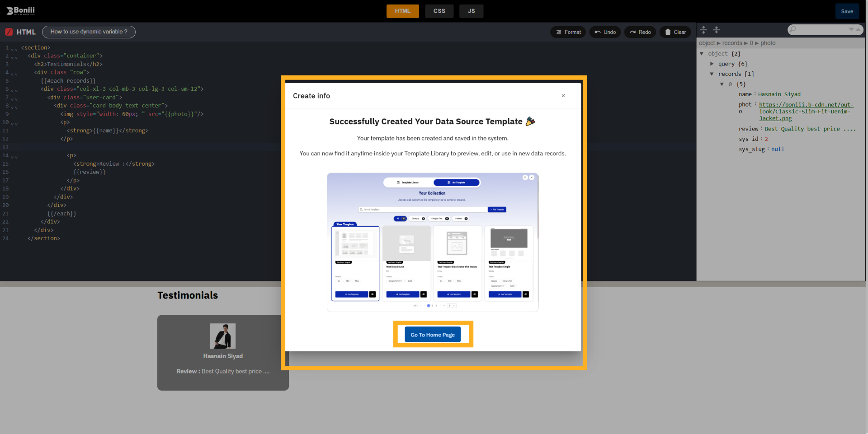
Task: Open the photo URL link in JSON
Action: pyautogui.click(x=806, y=112)
